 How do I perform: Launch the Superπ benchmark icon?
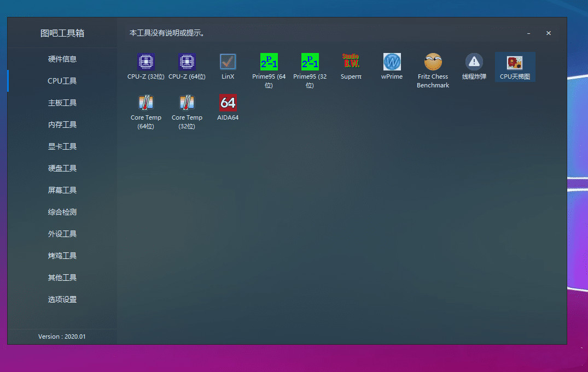click(x=351, y=62)
